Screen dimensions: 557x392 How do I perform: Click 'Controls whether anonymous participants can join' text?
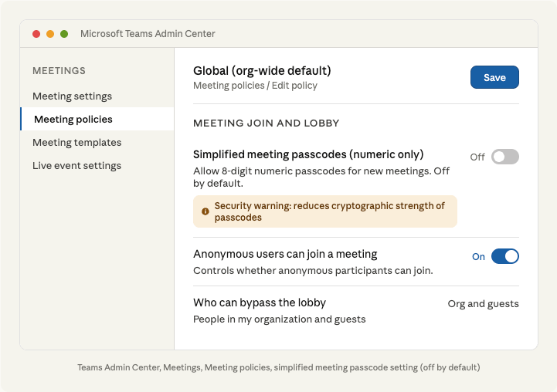pyautogui.click(x=313, y=271)
